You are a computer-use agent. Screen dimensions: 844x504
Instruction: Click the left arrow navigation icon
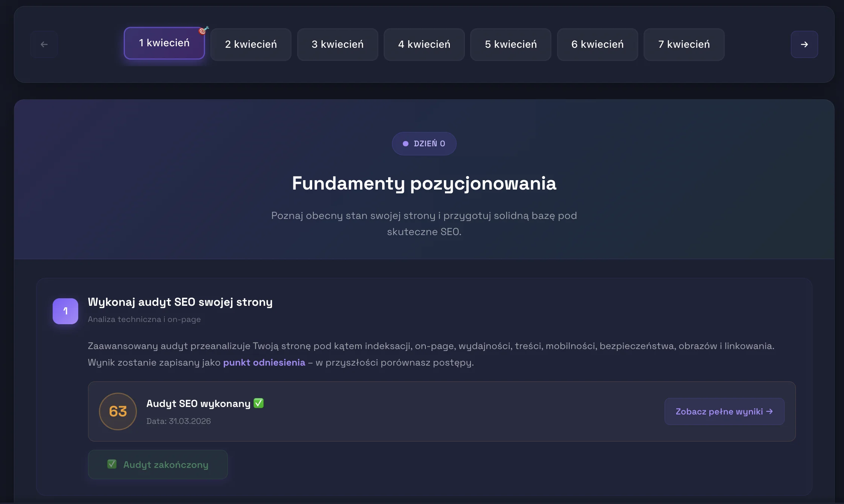pos(44,44)
